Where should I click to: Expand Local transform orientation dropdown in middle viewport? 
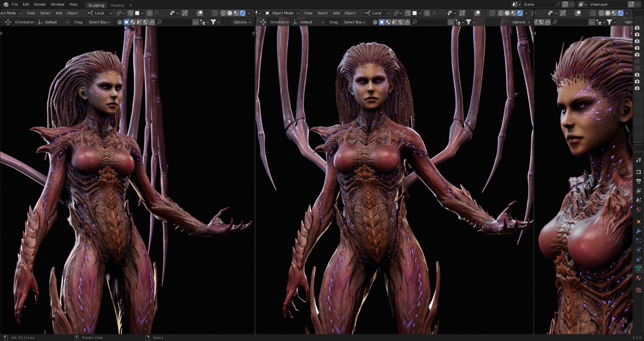(x=377, y=13)
